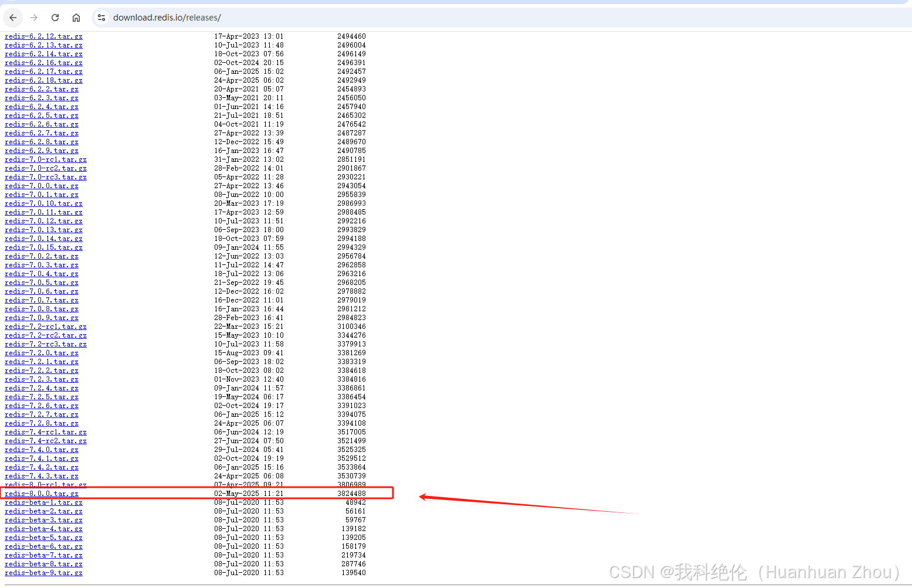Click the browser forward arrow
The height and width of the screenshot is (588, 912).
pos(34,18)
